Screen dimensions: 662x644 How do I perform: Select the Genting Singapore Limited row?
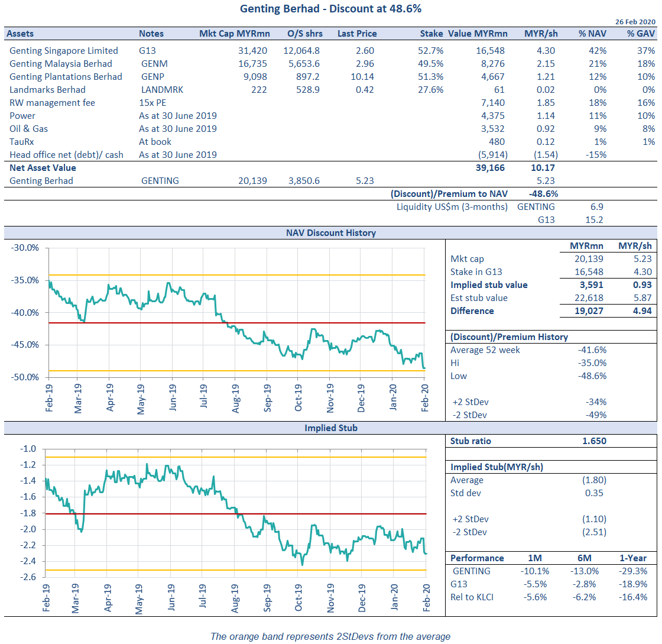coord(63,50)
